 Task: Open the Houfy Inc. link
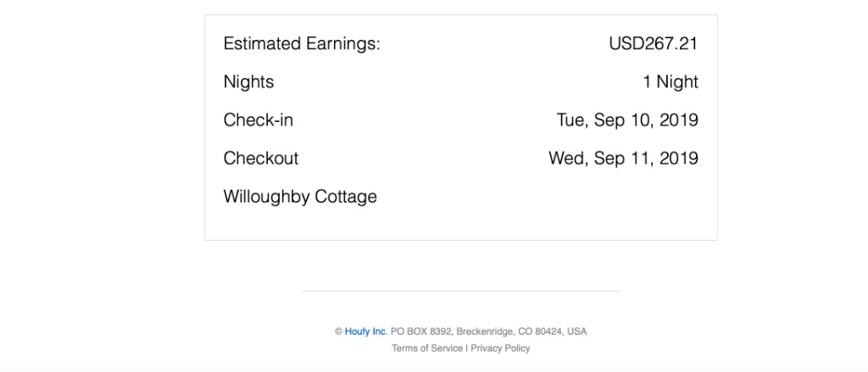point(365,332)
